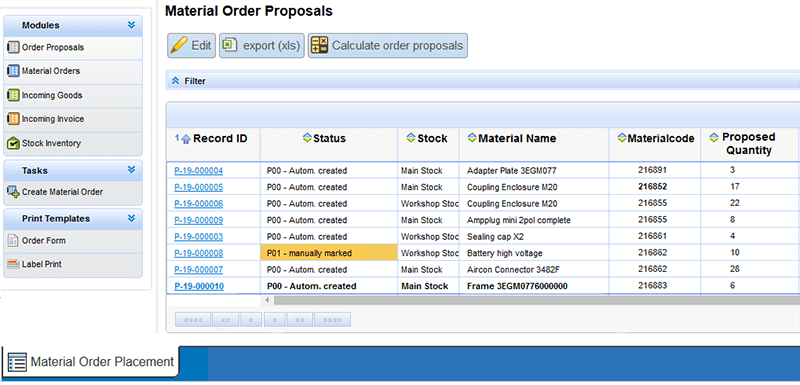
Task: Select 'P01 - manually marked' status cell
Action: 329,253
